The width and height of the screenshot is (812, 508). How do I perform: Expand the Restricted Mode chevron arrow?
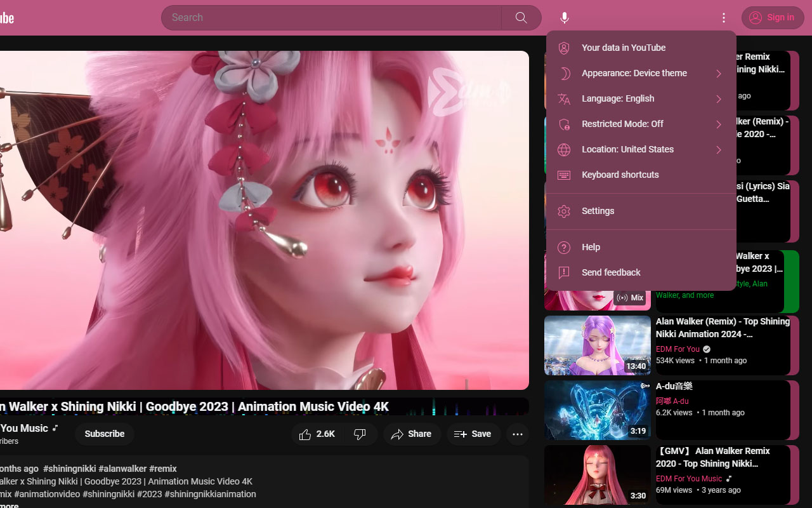[x=719, y=124]
